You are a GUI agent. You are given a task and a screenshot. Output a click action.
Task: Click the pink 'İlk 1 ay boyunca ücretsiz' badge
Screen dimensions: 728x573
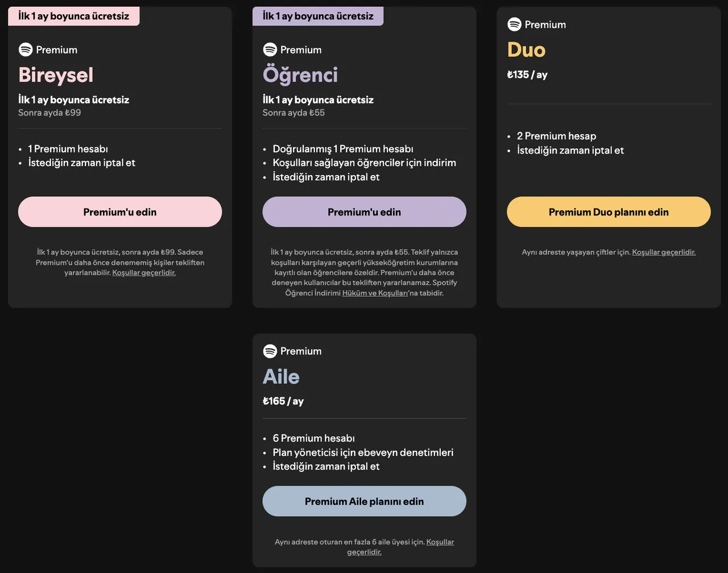[73, 16]
